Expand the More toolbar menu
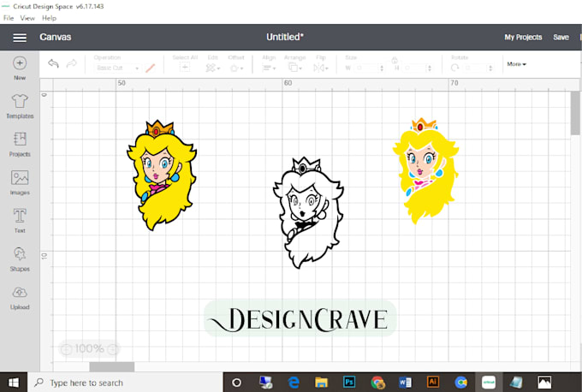Viewport: 582px width, 392px height. [x=517, y=64]
